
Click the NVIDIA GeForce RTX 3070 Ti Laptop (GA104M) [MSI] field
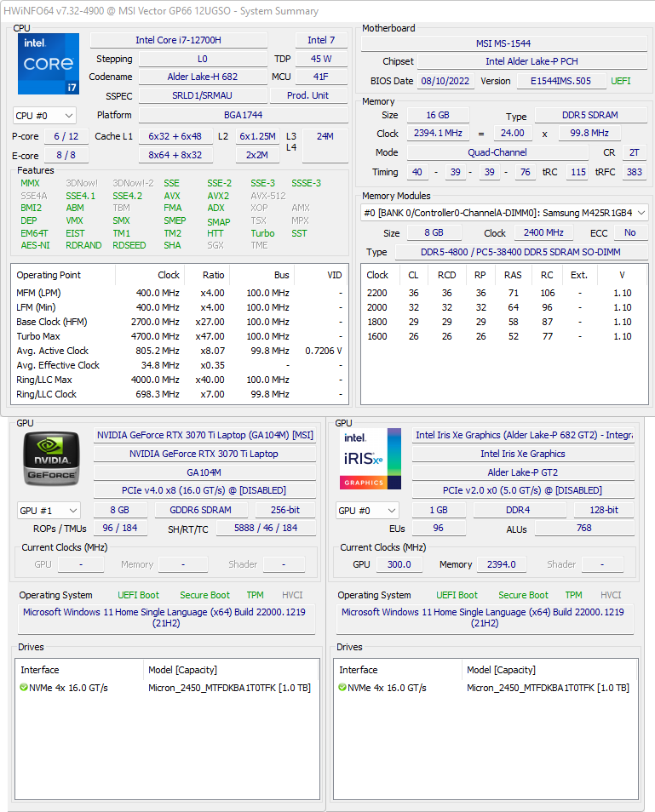(x=204, y=435)
